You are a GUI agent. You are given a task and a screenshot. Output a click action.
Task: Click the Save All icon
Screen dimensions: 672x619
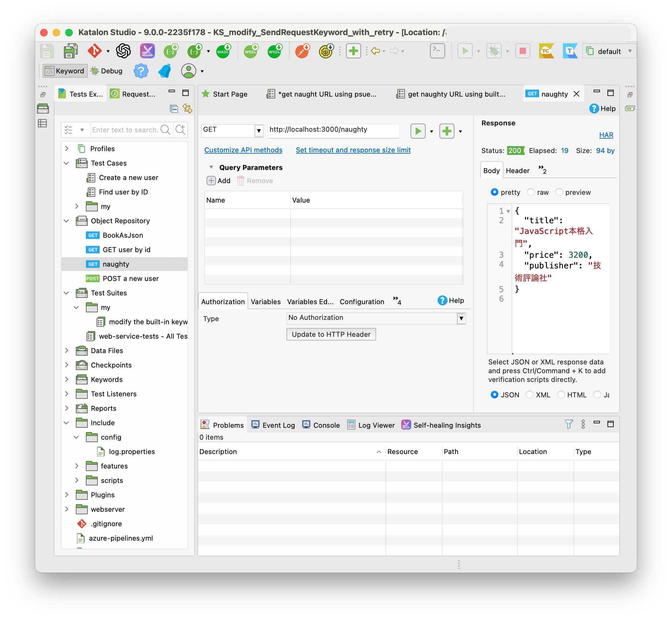coord(71,51)
